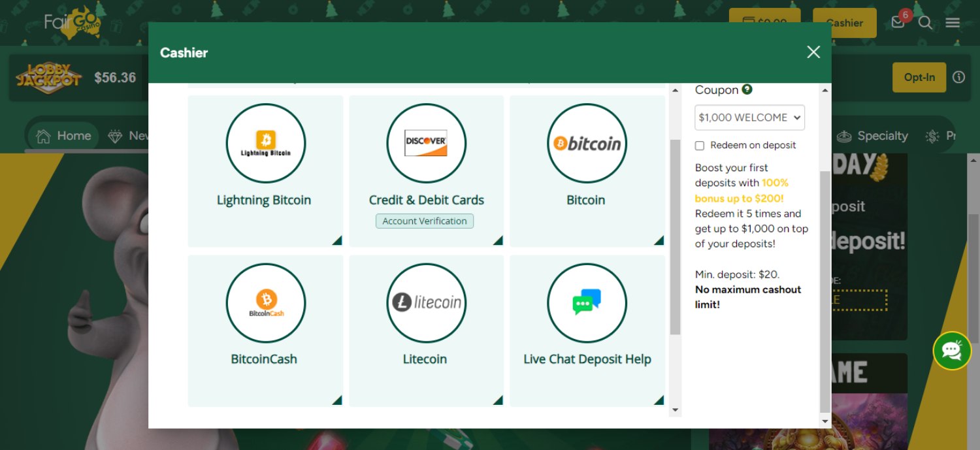This screenshot has width=980, height=450.
Task: Pick Bitcoin as the deposit method
Action: click(587, 171)
